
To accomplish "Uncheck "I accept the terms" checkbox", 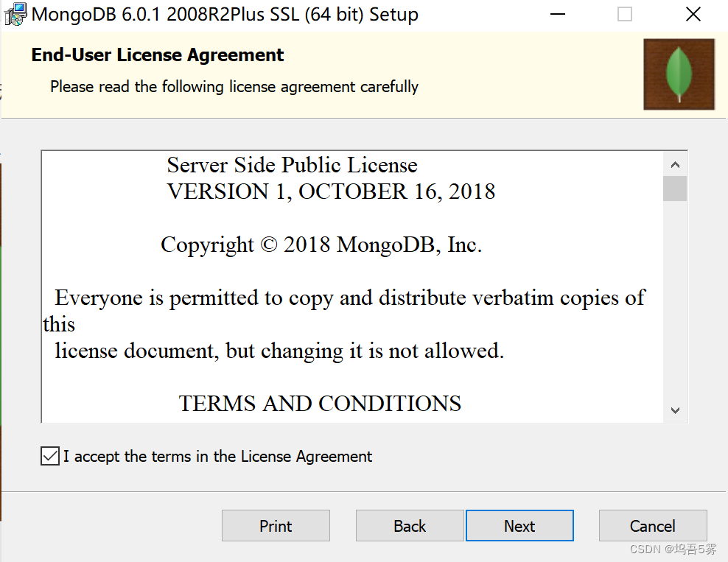I will [49, 456].
